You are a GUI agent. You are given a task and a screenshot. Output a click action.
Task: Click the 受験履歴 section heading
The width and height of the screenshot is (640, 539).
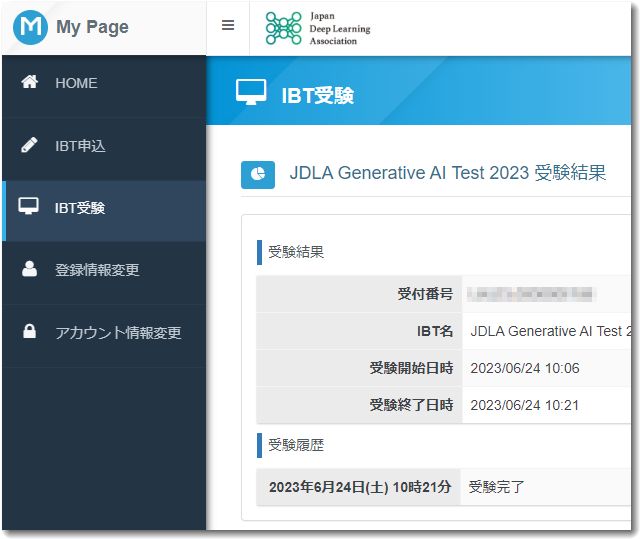click(296, 445)
